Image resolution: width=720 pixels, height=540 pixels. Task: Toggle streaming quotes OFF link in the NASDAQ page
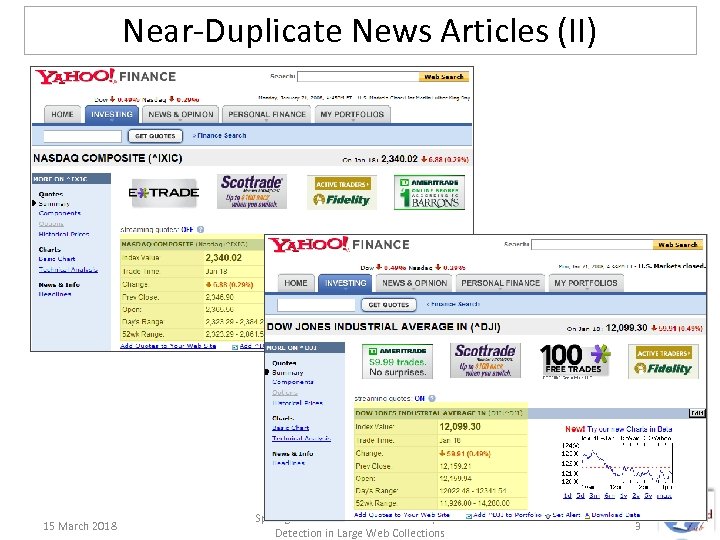(x=187, y=229)
